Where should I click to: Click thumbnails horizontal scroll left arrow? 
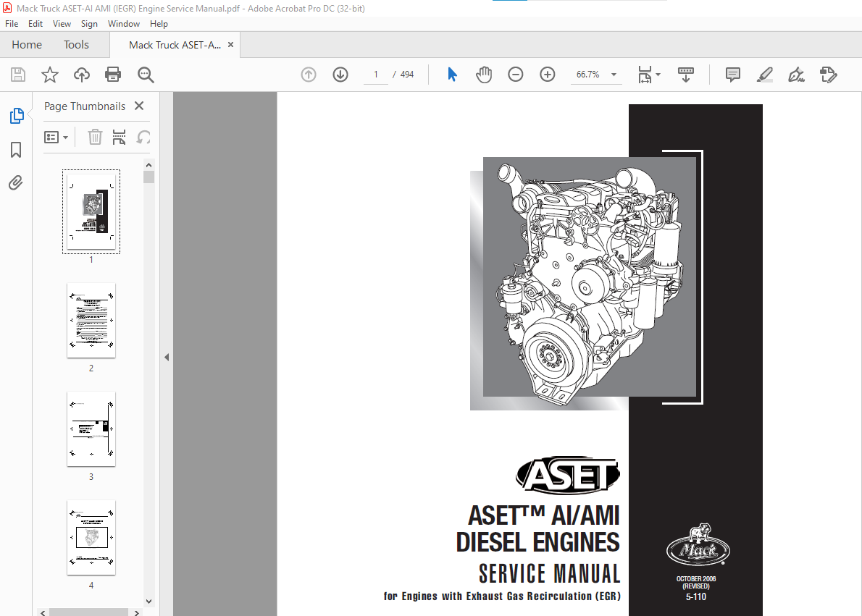pos(43,612)
